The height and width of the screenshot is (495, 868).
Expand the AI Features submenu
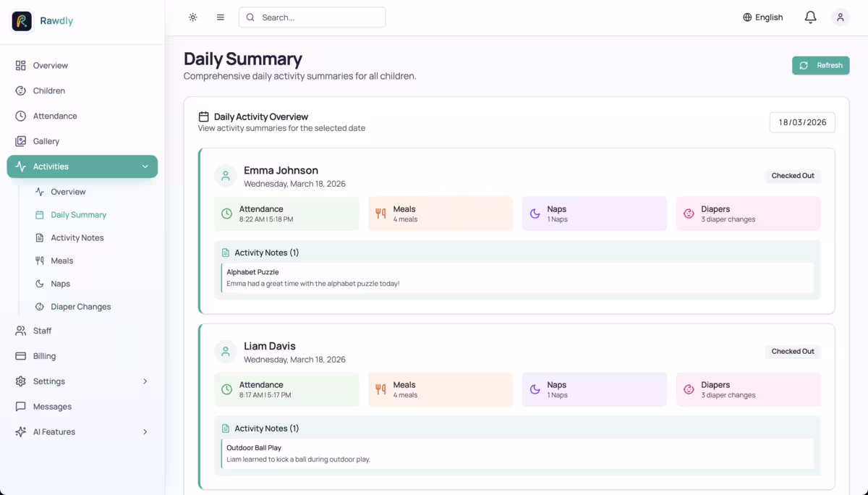click(x=145, y=432)
